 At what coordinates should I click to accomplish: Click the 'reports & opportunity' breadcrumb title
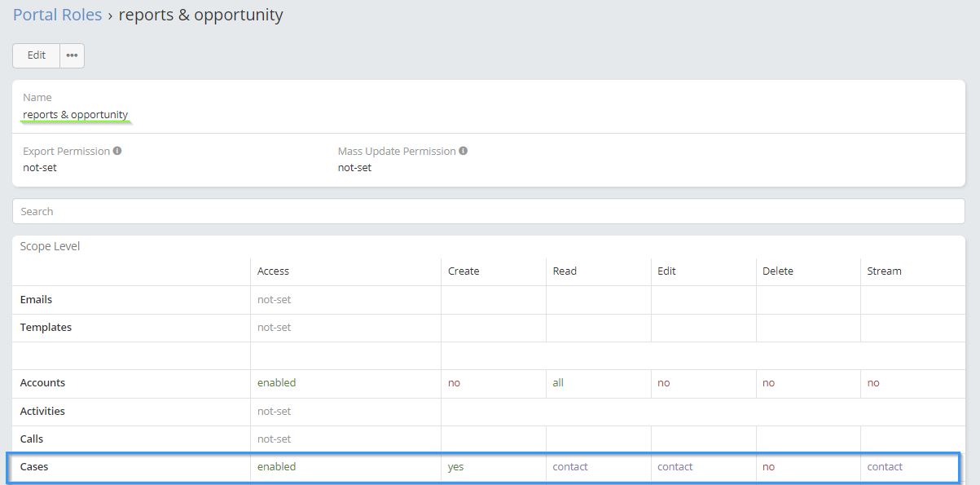(x=201, y=15)
